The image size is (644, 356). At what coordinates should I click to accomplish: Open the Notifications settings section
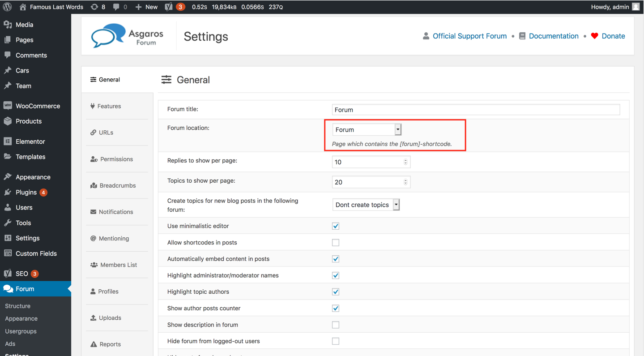(115, 212)
